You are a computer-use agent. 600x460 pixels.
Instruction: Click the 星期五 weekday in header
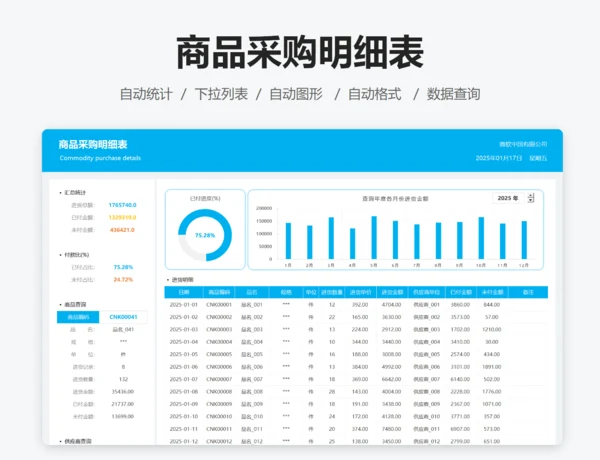538,158
